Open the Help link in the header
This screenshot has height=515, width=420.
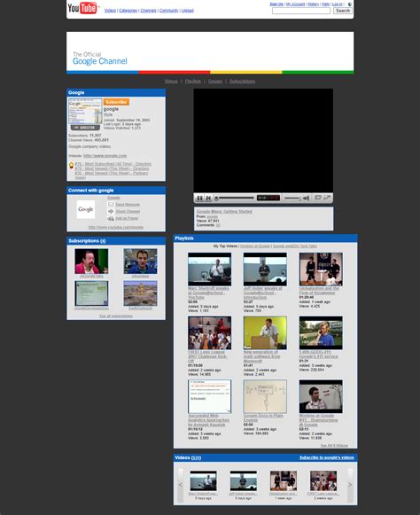tap(325, 4)
